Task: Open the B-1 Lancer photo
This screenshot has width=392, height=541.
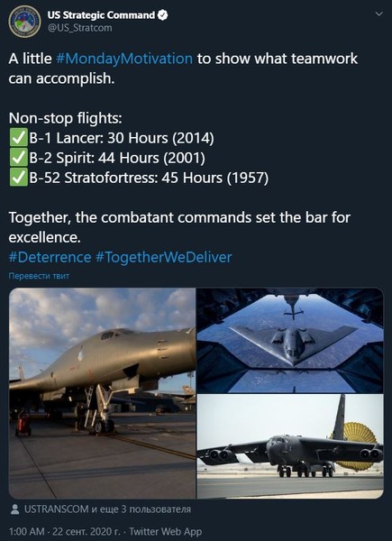Action: click(x=102, y=393)
